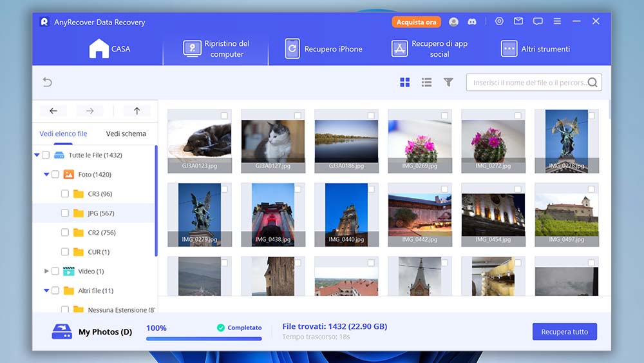The image size is (644, 363).
Task: Click the Foto category picture icon
Action: pyautogui.click(x=69, y=174)
